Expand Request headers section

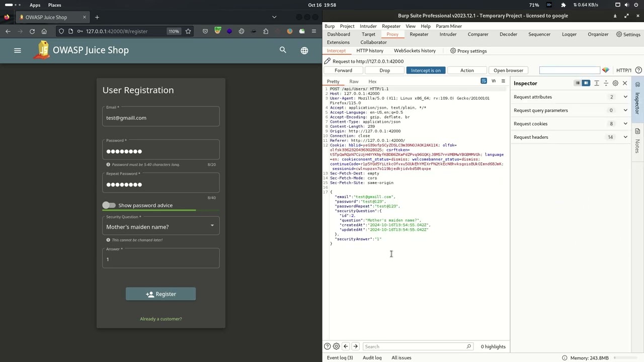click(571, 137)
